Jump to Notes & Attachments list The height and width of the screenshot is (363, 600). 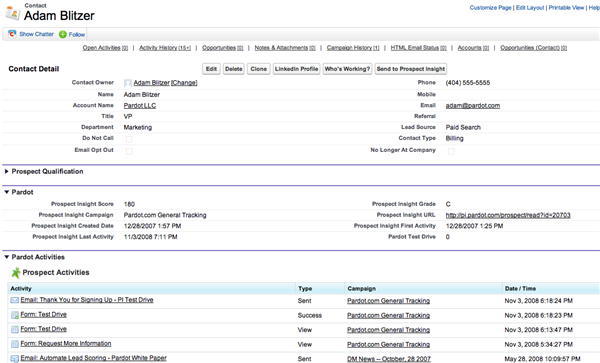pos(285,48)
